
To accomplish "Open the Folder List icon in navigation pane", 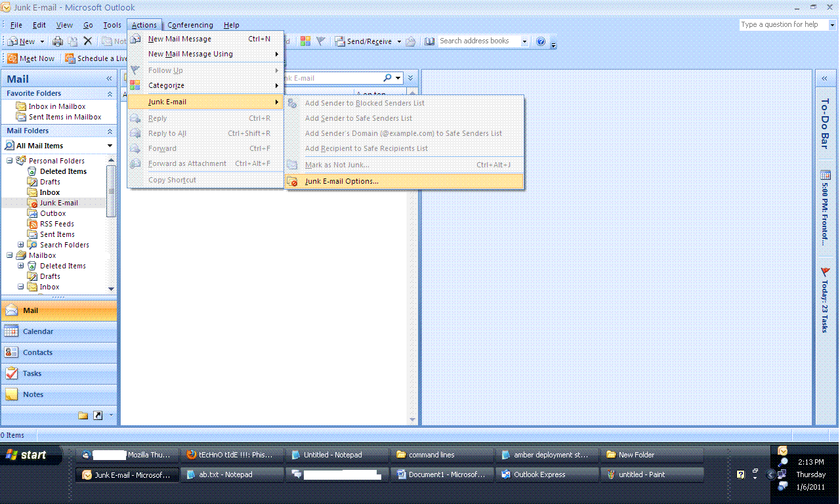I will click(x=83, y=415).
